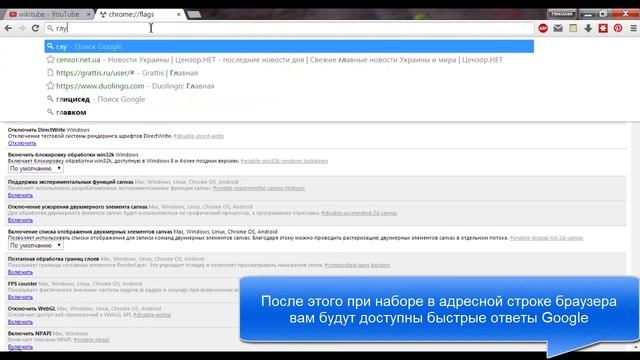Click the browser Back arrow
The width and height of the screenshot is (640, 360).
8,28
